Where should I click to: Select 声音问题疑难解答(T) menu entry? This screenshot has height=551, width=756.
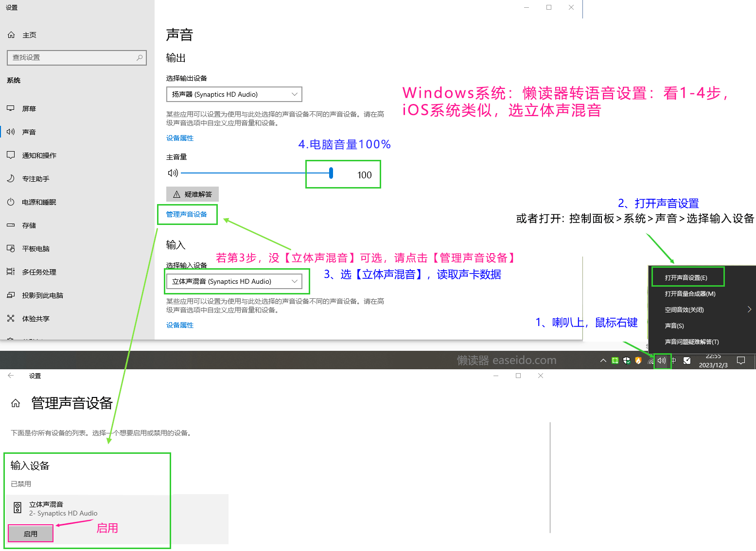pos(691,342)
